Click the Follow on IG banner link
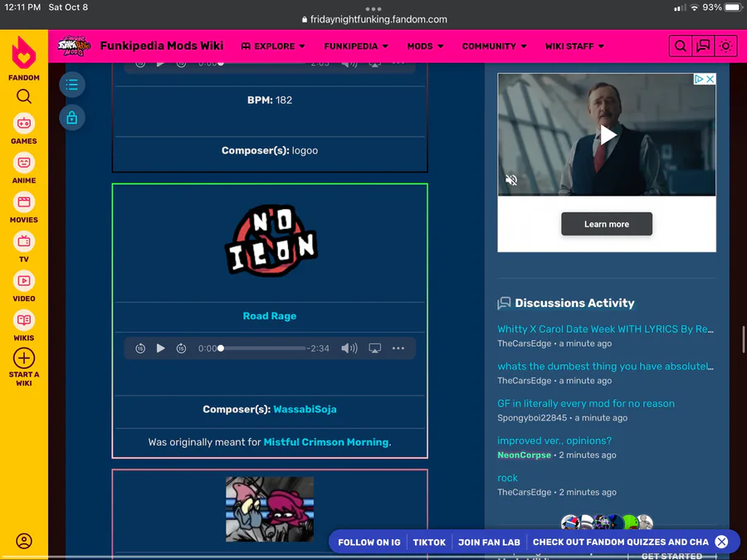The width and height of the screenshot is (747, 560). point(369,542)
